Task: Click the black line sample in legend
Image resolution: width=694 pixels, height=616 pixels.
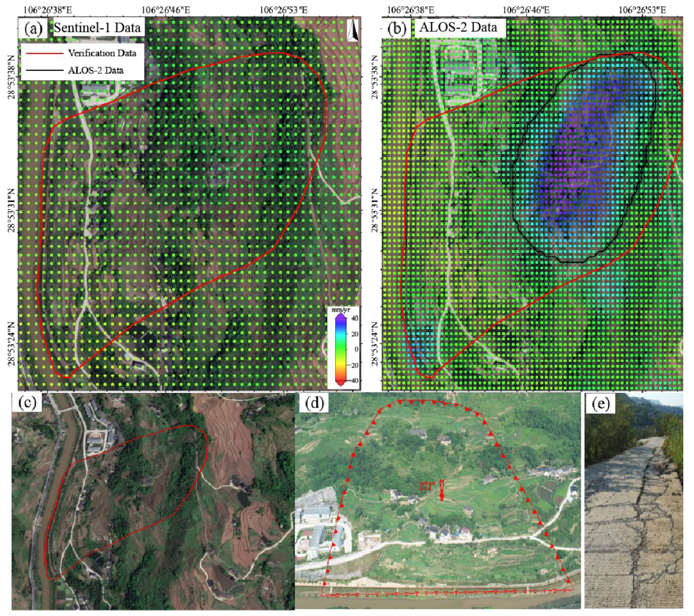Action: click(44, 70)
